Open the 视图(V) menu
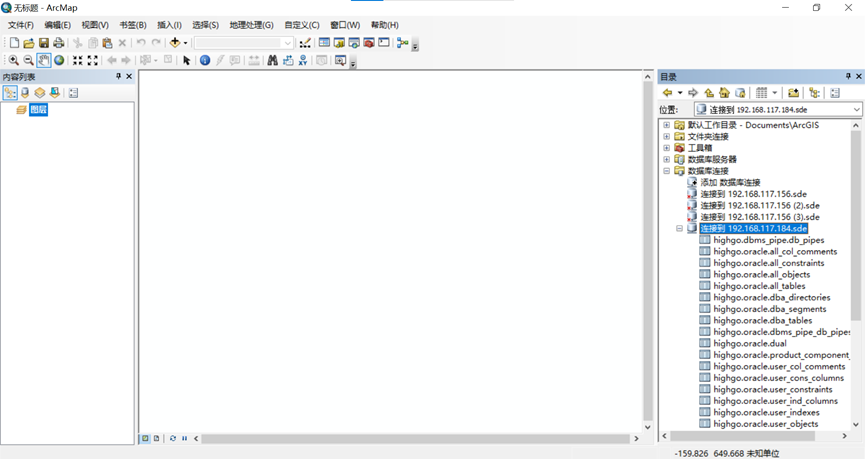This screenshot has width=865, height=459. [x=95, y=25]
